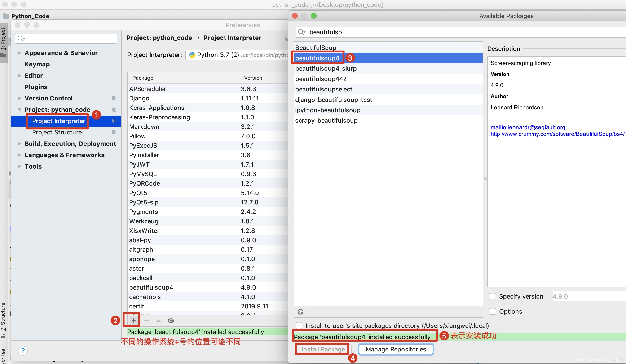This screenshot has width=626, height=364.
Task: Expand the Tools settings section
Action: tap(19, 166)
